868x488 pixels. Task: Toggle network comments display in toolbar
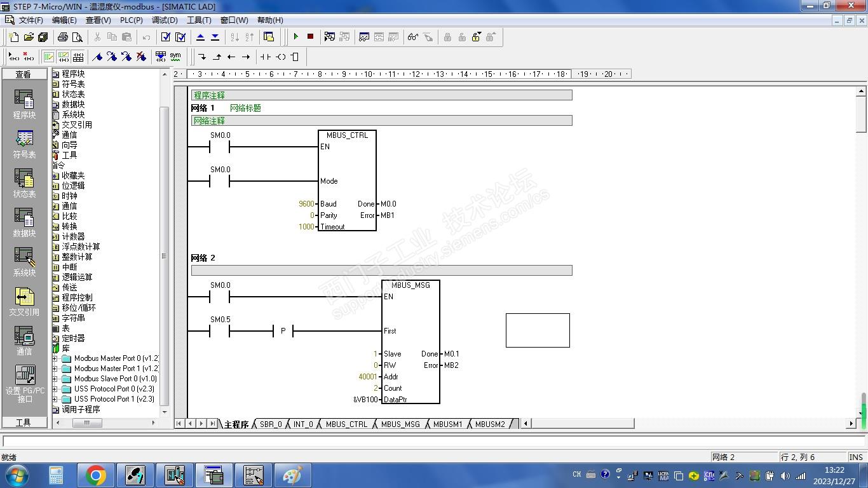tap(63, 57)
